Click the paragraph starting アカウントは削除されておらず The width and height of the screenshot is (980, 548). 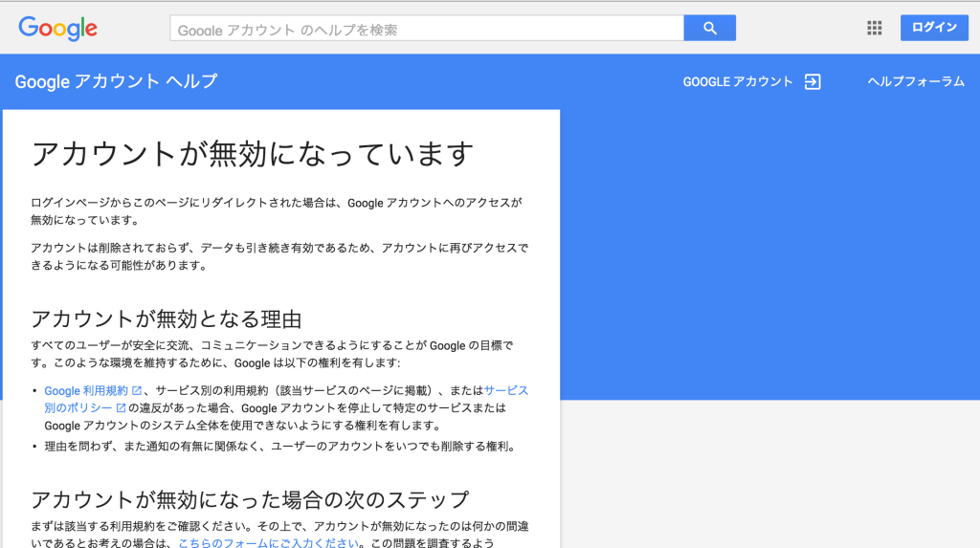(279, 256)
